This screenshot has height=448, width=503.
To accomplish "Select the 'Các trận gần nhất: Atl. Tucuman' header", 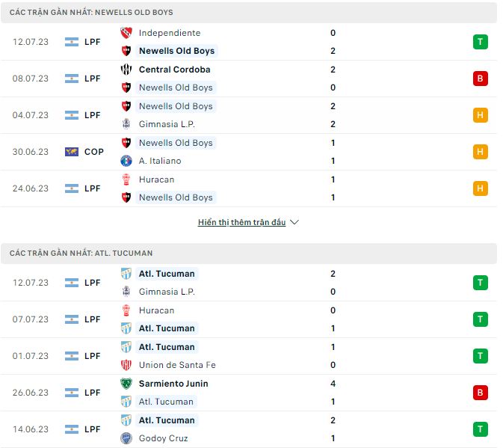I will 81,254.
